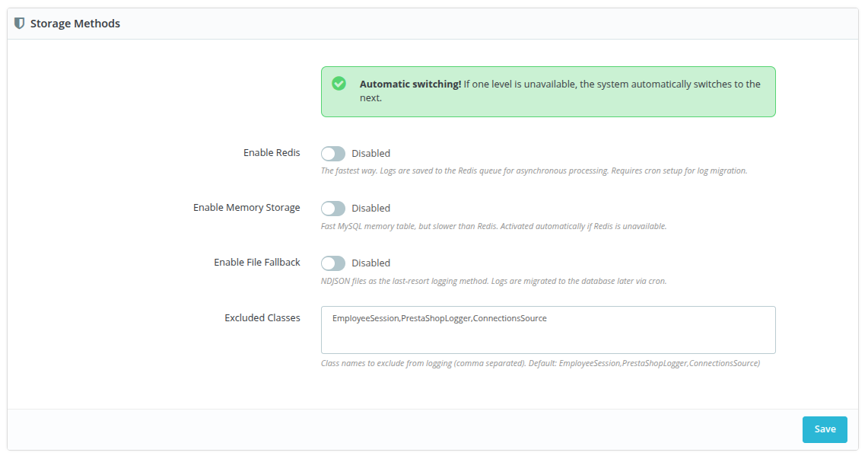Click the Enable Memory Storage label
This screenshot has width=868, height=459.
(247, 207)
